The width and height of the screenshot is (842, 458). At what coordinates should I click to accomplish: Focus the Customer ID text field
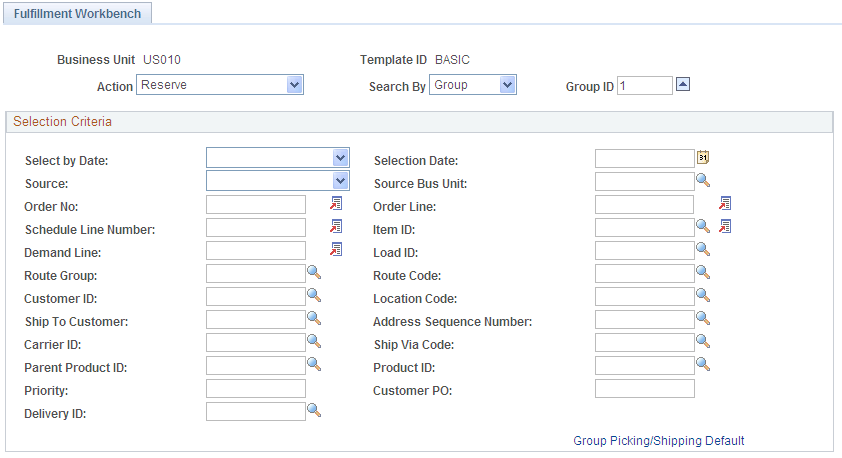click(x=256, y=297)
